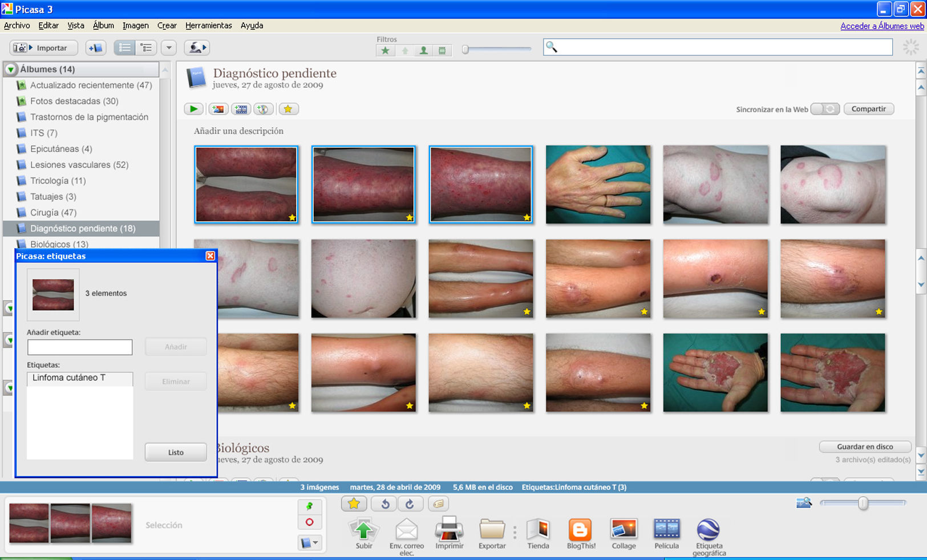Open the add-to-album dropdown in the selection tray
The width and height of the screenshot is (927, 560).
click(310, 542)
